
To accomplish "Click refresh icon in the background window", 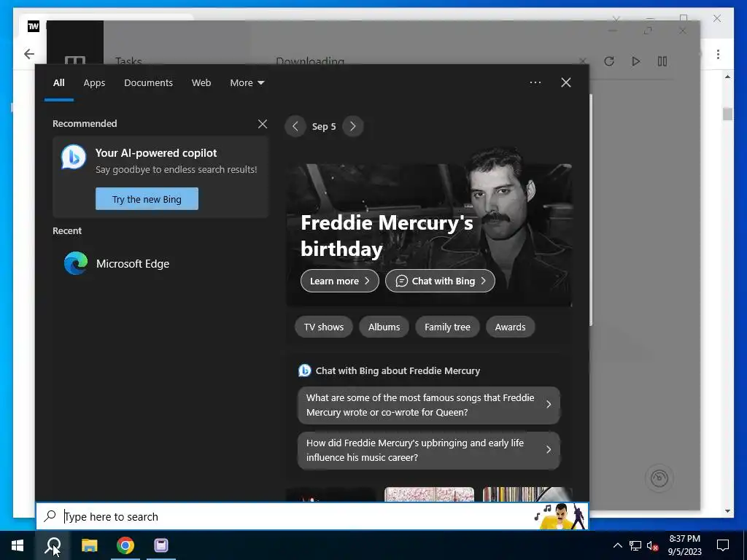I will tap(609, 61).
